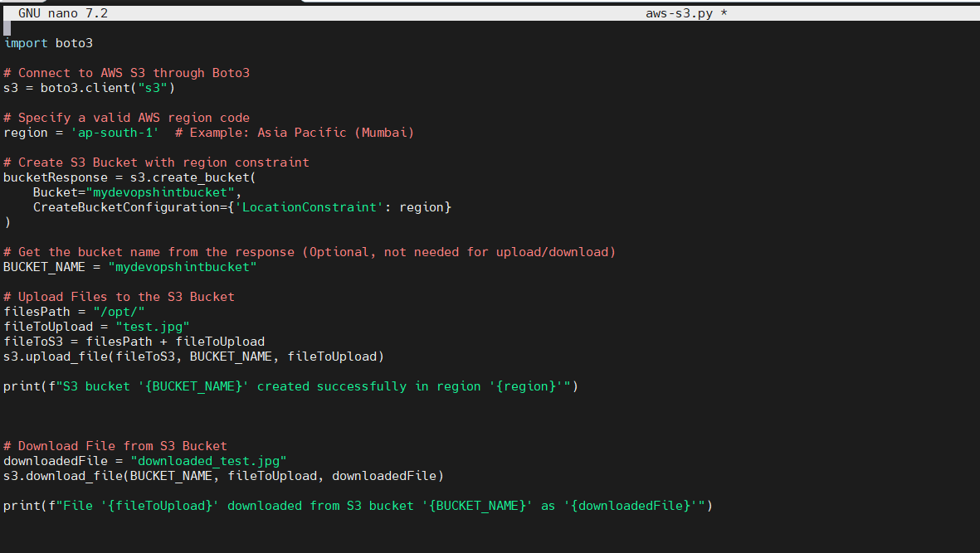Select the "mydevopshintbucket" bucket name string
Image resolution: width=980 pixels, height=553 pixels.
point(160,192)
